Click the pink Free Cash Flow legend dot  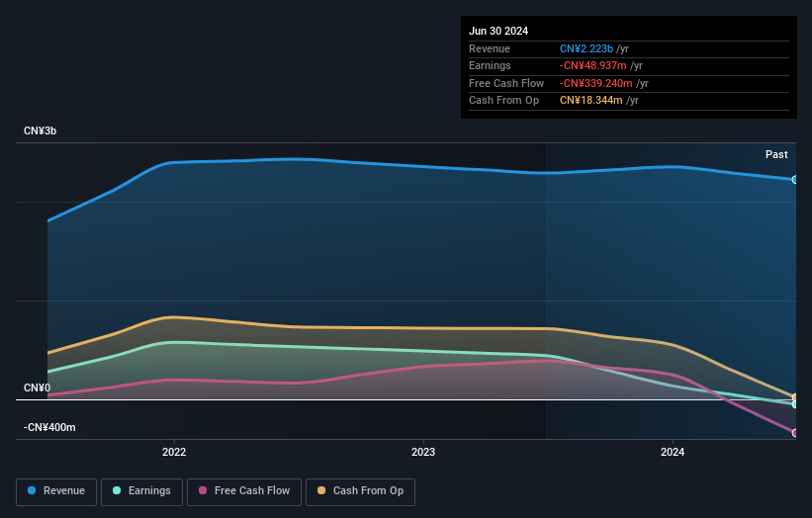click(x=203, y=490)
